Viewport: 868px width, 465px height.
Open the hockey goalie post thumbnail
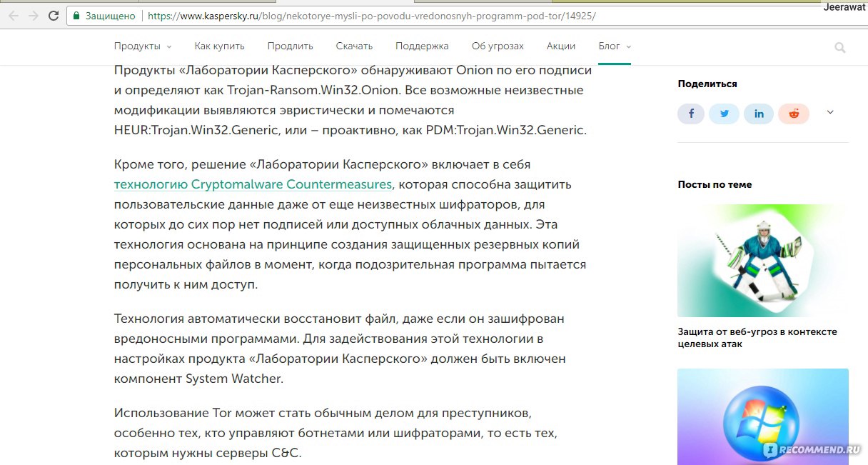[x=763, y=260]
